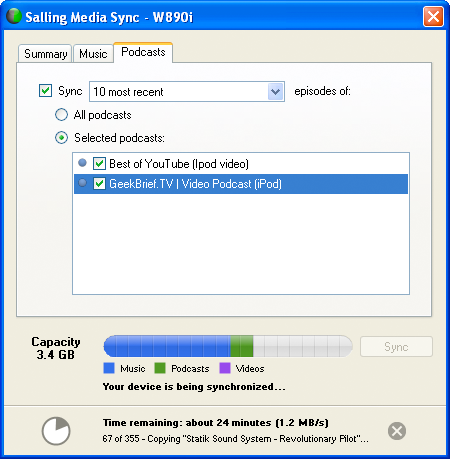The width and height of the screenshot is (450, 459).
Task: Select the Best of YouTube podcast row
Action: tap(241, 164)
